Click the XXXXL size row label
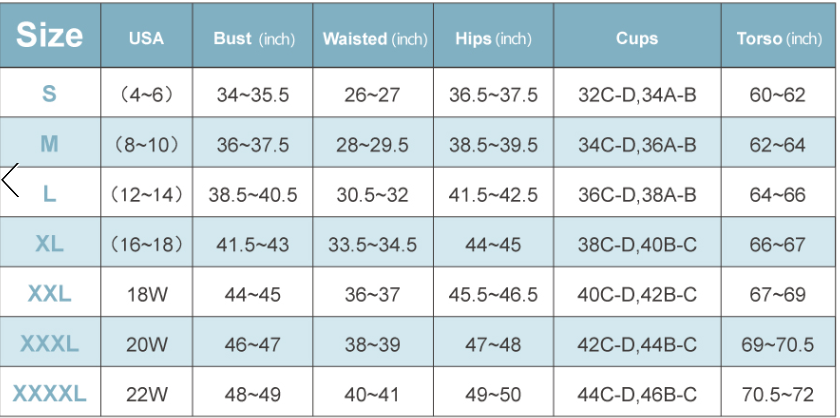 click(x=50, y=394)
